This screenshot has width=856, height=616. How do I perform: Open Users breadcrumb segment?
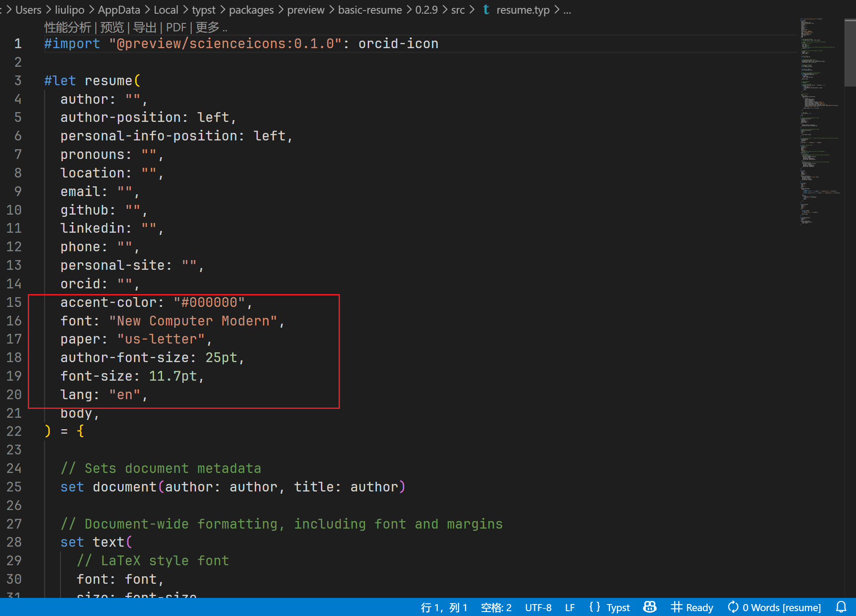pyautogui.click(x=28, y=10)
